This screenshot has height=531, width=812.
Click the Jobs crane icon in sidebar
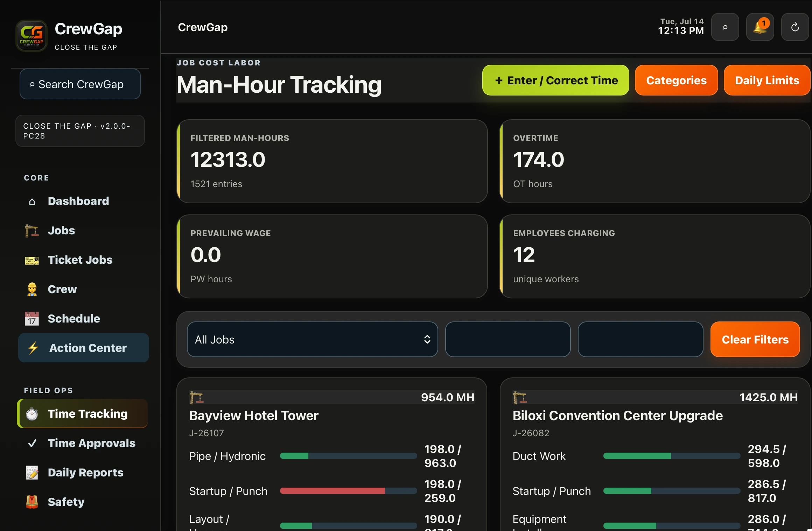pos(32,231)
